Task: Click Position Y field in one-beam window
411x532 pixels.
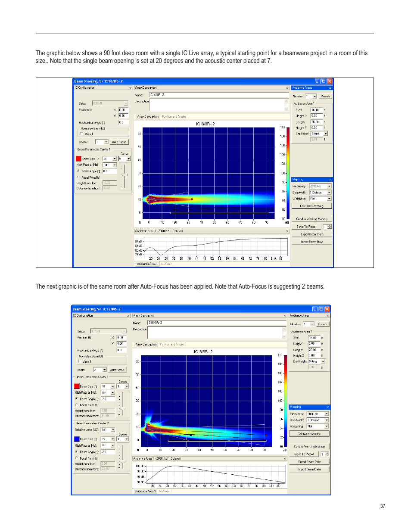Action: (123, 116)
